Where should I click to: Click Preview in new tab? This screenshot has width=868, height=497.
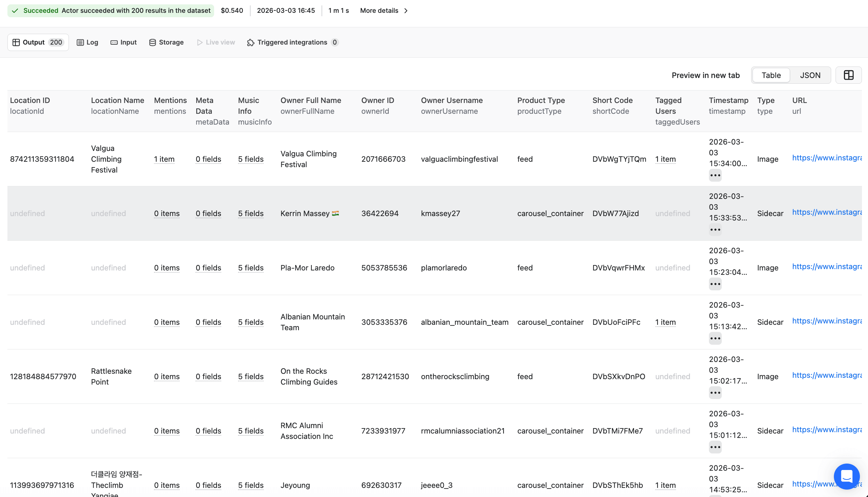pyautogui.click(x=706, y=75)
